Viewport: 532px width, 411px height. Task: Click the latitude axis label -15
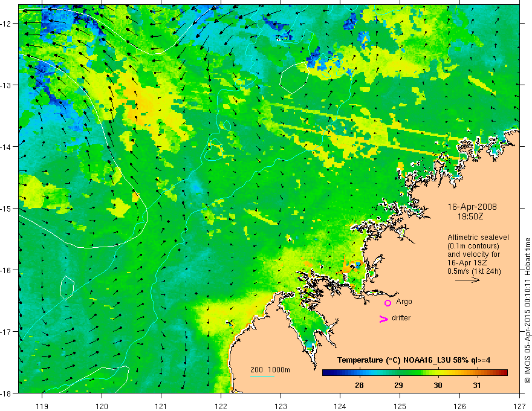pyautogui.click(x=6, y=209)
